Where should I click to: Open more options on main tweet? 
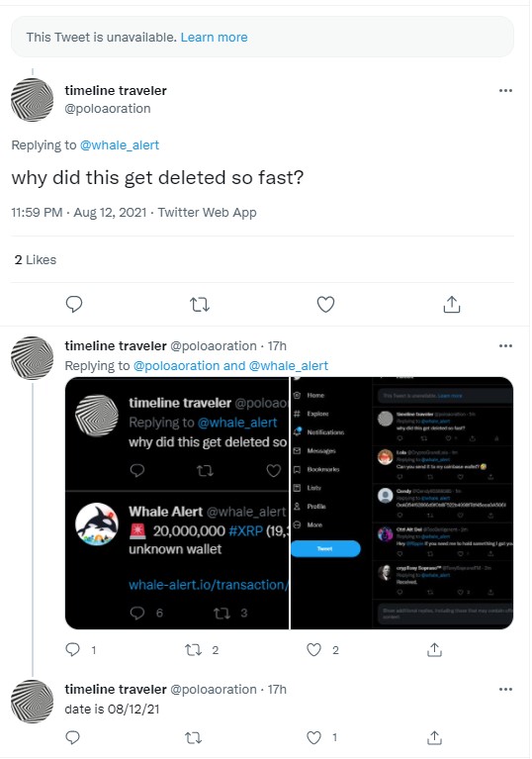pyautogui.click(x=505, y=90)
